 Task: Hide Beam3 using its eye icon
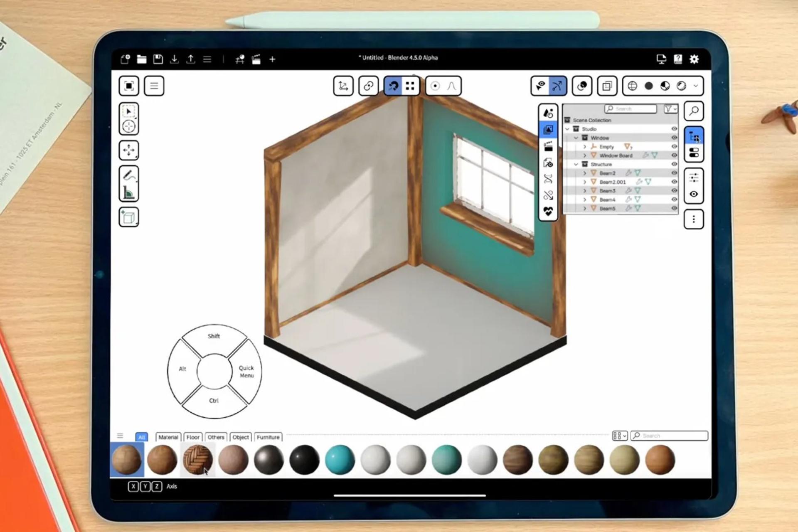pos(674,191)
